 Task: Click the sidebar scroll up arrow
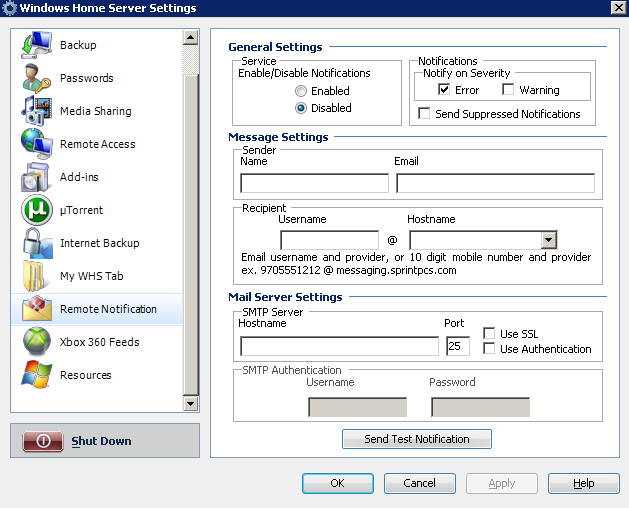[191, 38]
